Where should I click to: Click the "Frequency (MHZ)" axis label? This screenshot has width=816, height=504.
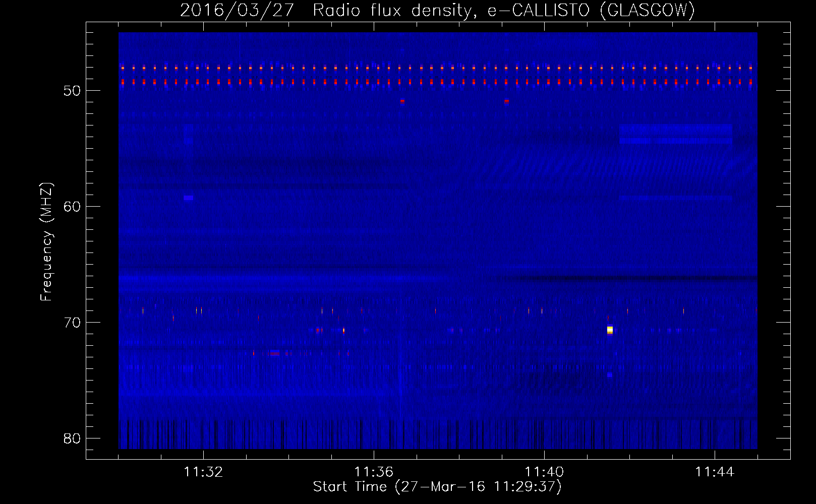point(46,242)
